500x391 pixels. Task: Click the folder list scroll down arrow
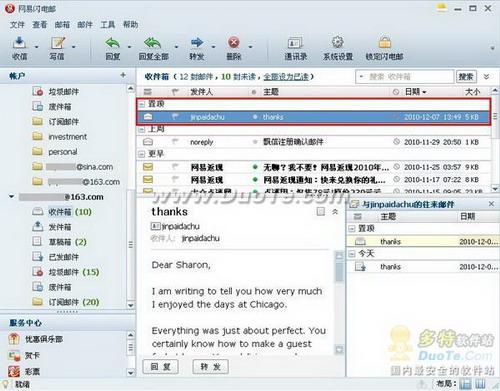(131, 305)
